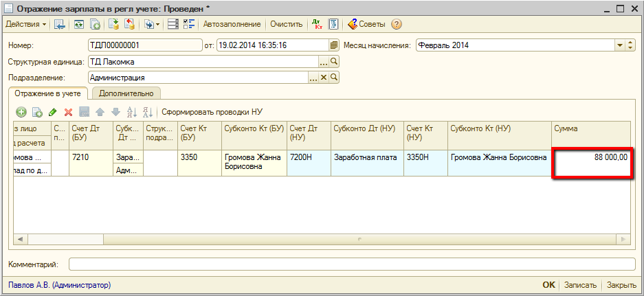Click the help question mark icon
Viewport: 644px width, 296px height.
tap(397, 24)
